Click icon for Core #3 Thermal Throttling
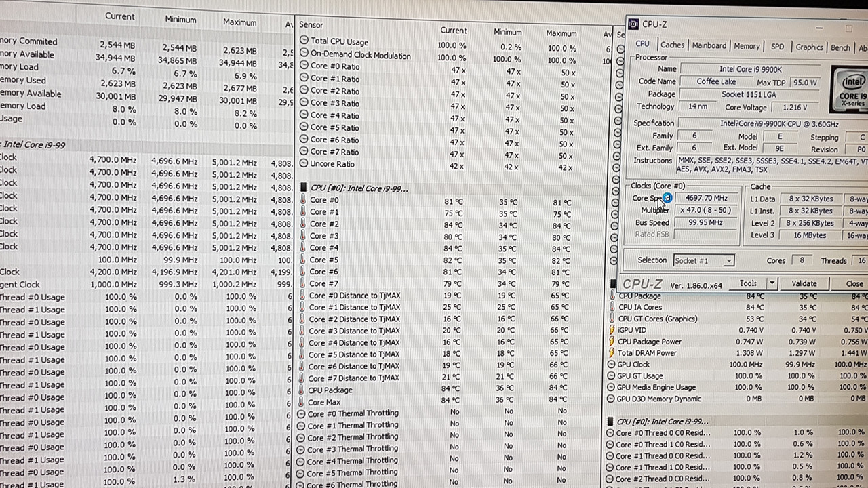This screenshot has height=488, width=868. pos(302,449)
